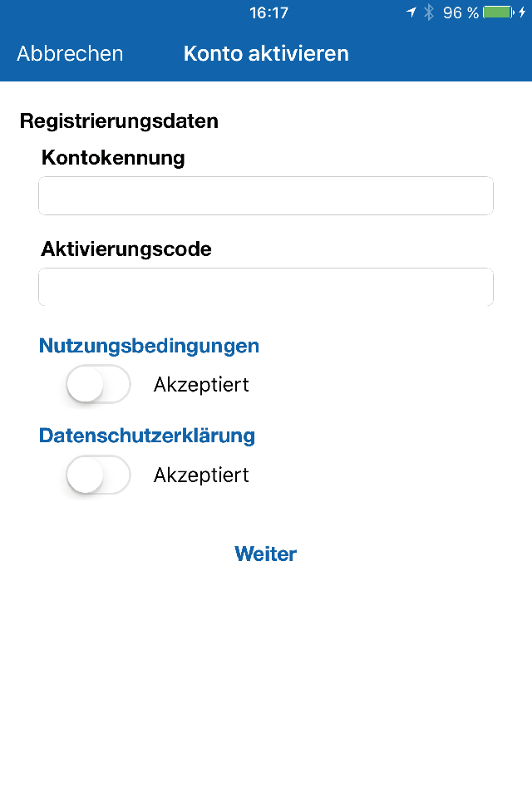Tap the location arrow icon in status bar
This screenshot has width=532, height=798.
(411, 12)
